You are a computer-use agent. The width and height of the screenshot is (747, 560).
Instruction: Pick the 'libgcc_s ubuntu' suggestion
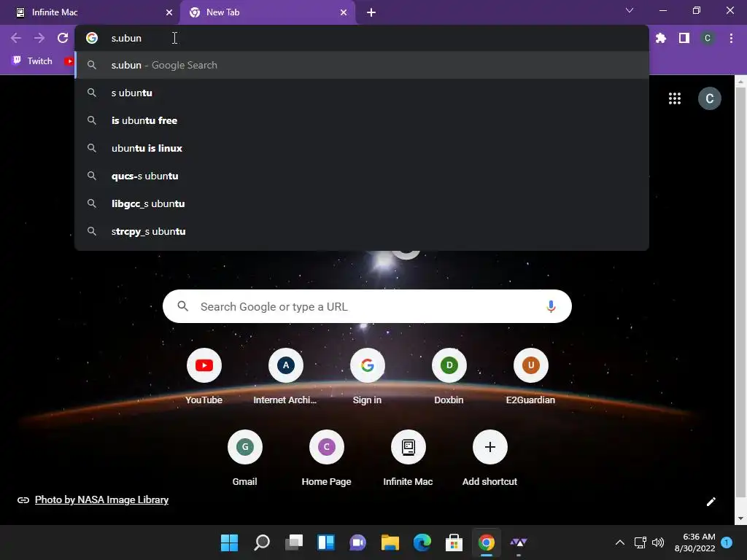click(x=362, y=203)
